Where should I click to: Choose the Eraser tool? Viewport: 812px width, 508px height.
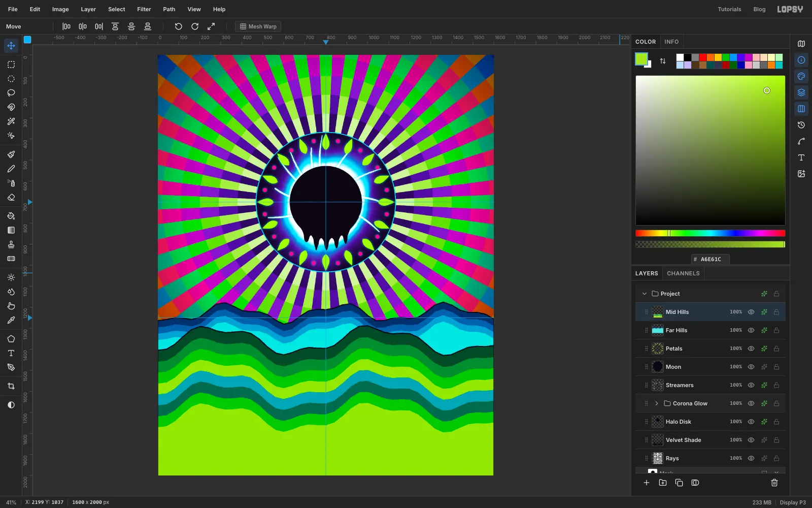(x=11, y=197)
